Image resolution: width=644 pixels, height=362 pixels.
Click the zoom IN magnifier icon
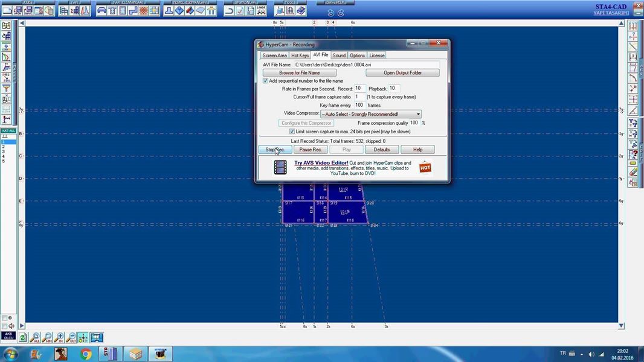point(59,337)
